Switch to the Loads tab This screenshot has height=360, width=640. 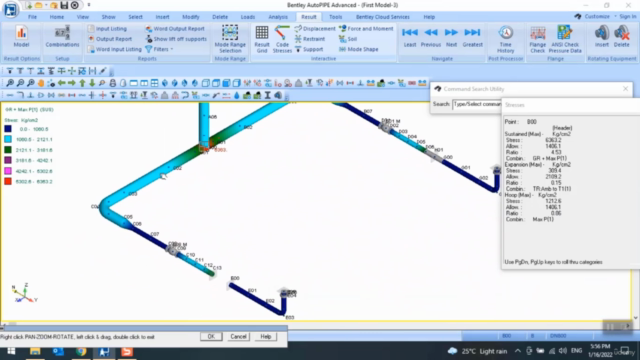click(247, 17)
